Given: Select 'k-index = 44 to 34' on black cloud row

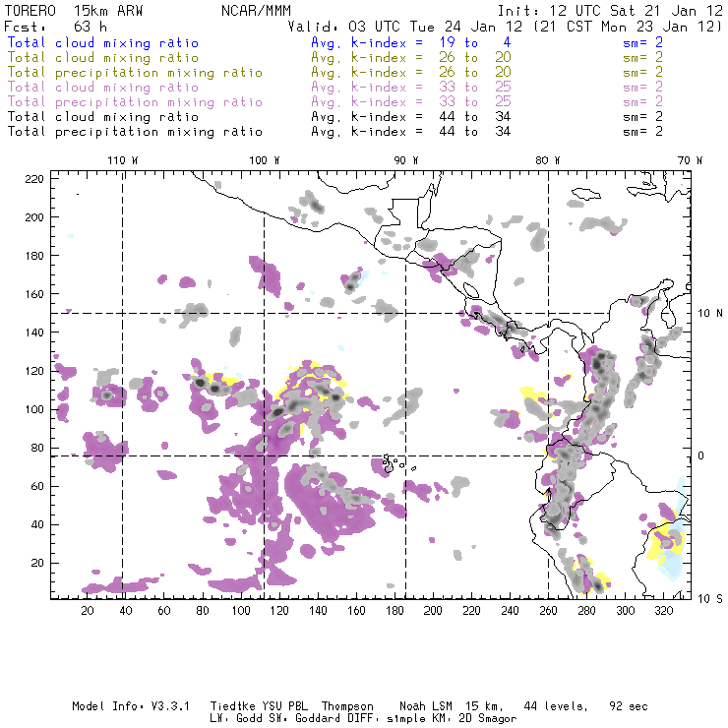Looking at the screenshot, I should (431, 116).
